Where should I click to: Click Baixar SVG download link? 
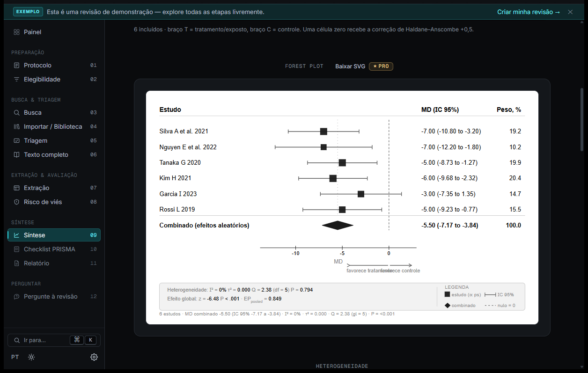(x=350, y=66)
